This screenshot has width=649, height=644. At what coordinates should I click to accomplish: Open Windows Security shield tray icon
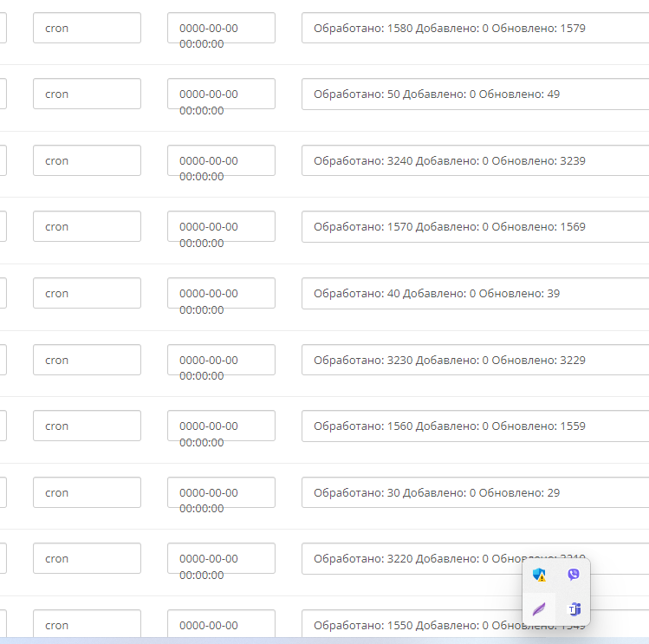coord(539,575)
